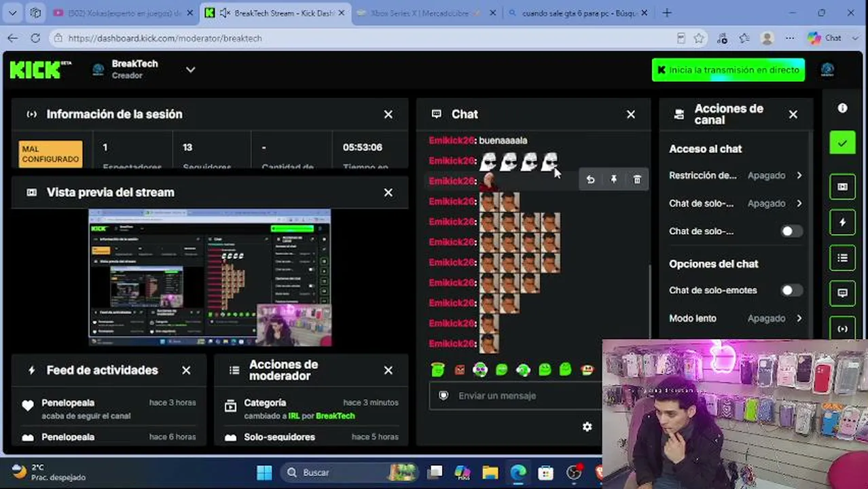
Task: Click the info icon in the right sidebar
Action: pyautogui.click(x=842, y=108)
